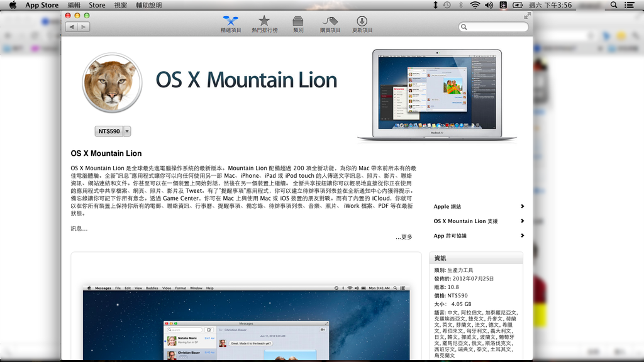This screenshot has height=362, width=644.
Task: Click the Time Machine clock icon
Action: tap(447, 5)
